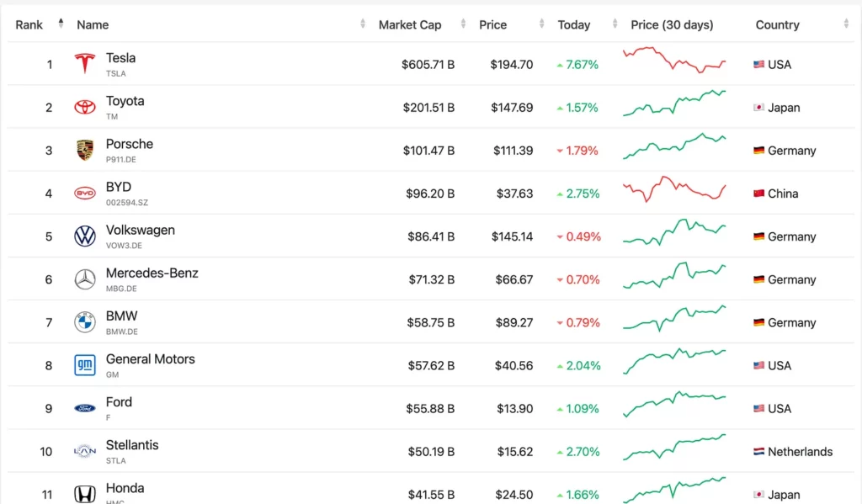Click the General Motors logo icon
Screen dimensions: 862x504
(x=85, y=365)
